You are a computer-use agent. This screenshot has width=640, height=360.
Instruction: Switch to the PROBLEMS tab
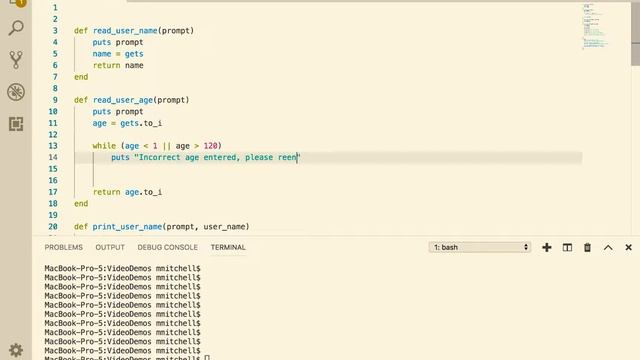(64, 247)
